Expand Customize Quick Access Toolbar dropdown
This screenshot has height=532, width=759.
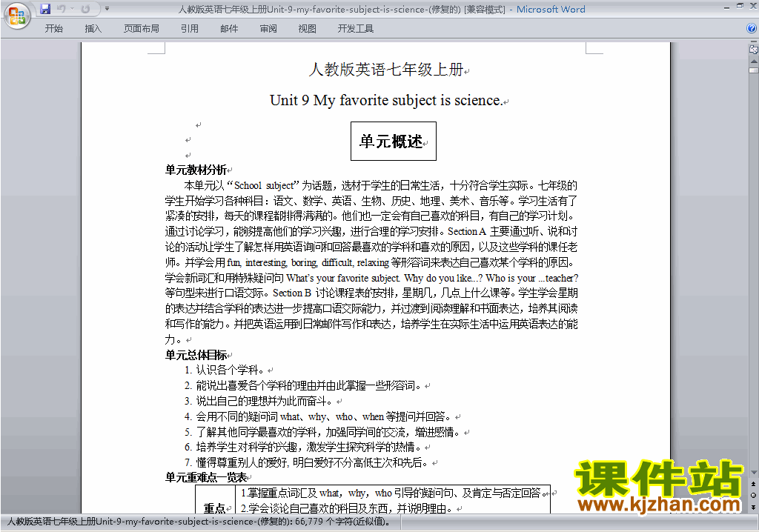(107, 9)
